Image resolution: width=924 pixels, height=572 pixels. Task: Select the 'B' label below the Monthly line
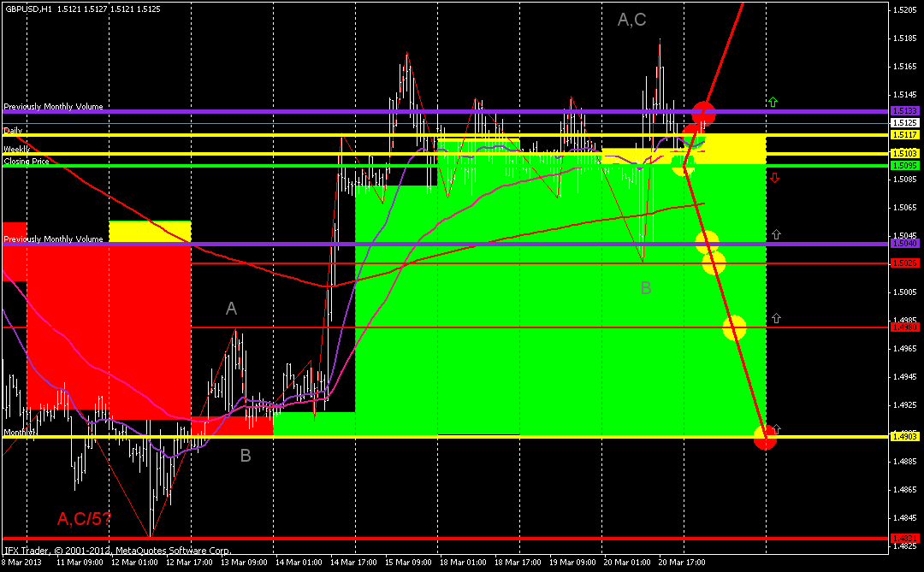click(246, 456)
